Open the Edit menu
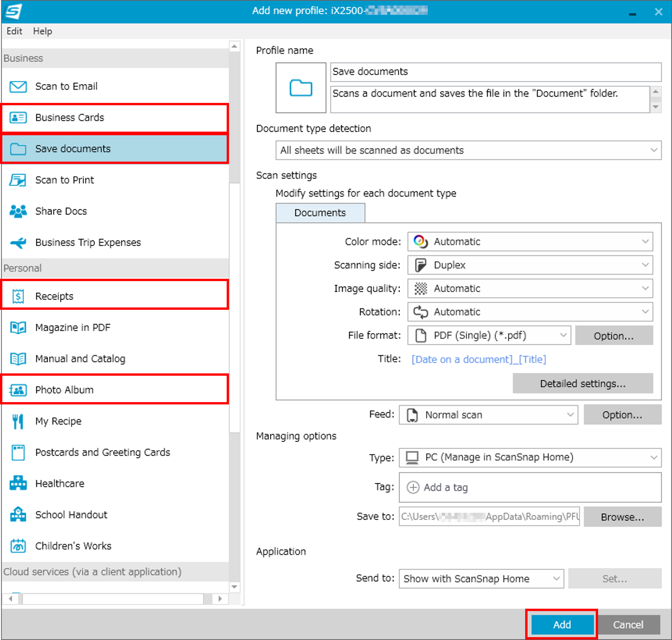 [x=14, y=31]
